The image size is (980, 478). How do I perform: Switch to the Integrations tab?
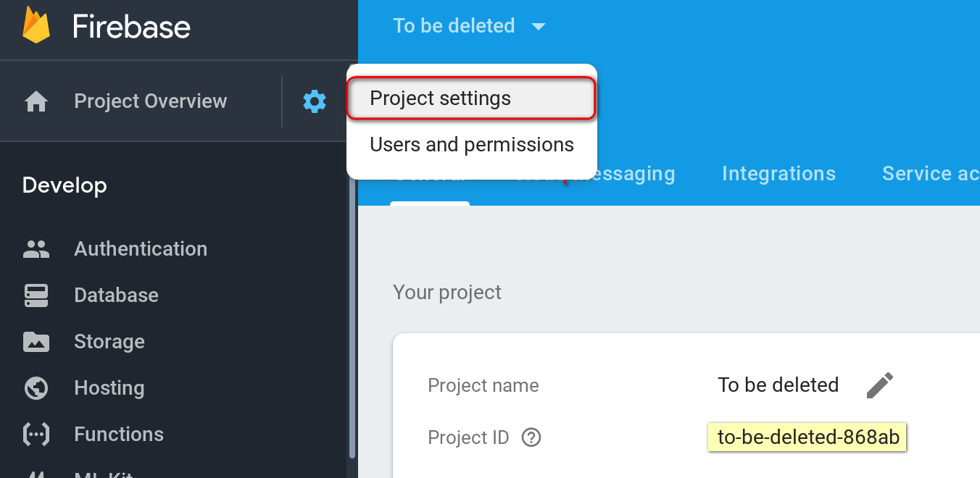click(x=778, y=173)
